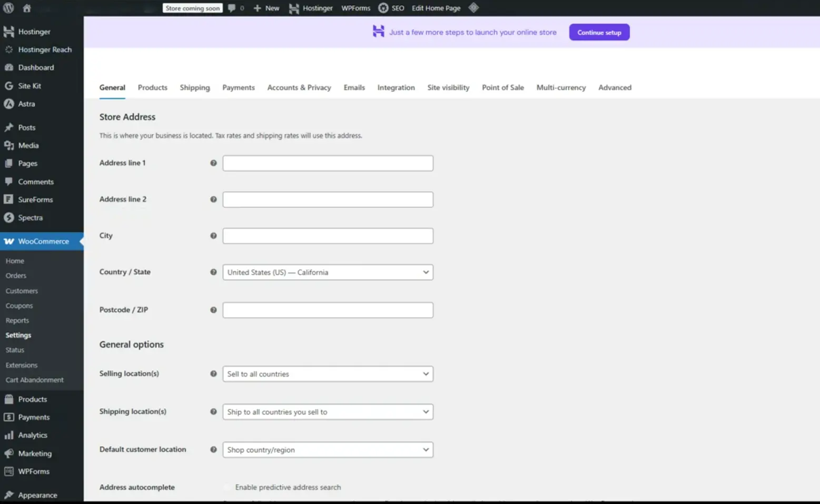The height and width of the screenshot is (504, 820).
Task: Open the Shipping location(s) dropdown
Action: (x=328, y=412)
